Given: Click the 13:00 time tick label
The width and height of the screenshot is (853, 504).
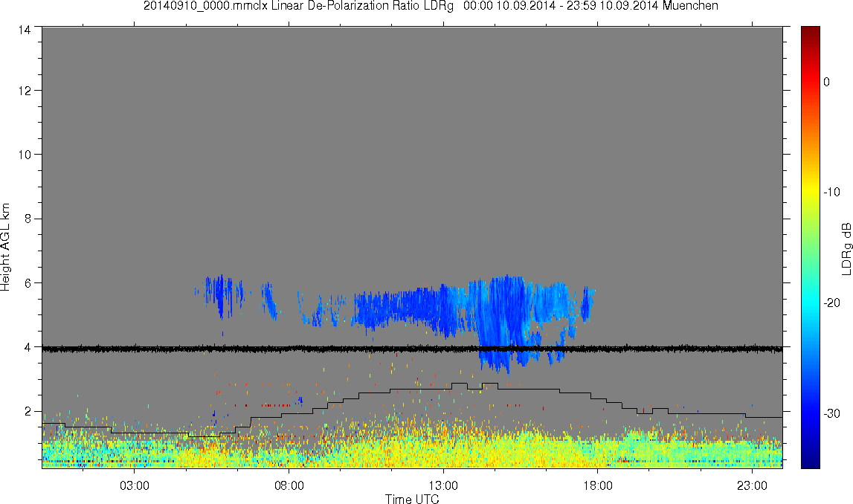Looking at the screenshot, I should tap(443, 485).
